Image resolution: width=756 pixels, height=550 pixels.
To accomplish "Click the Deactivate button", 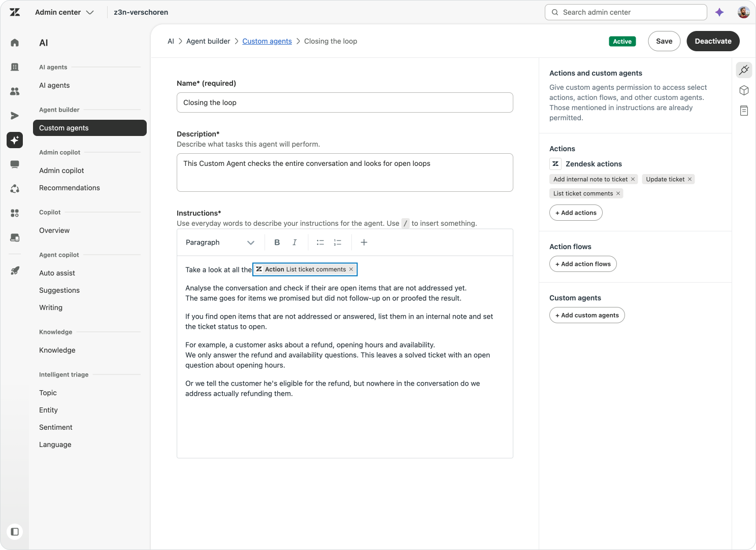I will (713, 41).
